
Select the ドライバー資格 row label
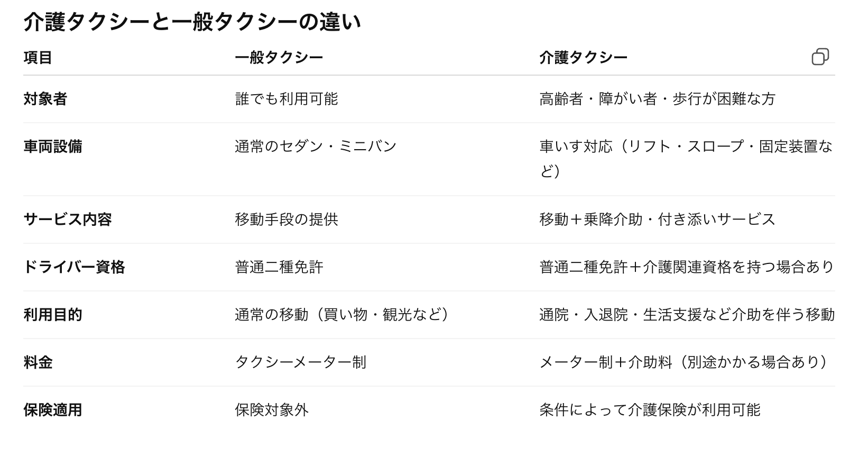[x=74, y=267]
